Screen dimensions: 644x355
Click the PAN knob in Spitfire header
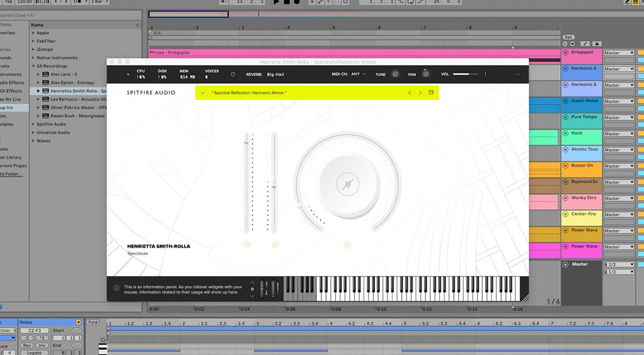tap(426, 74)
